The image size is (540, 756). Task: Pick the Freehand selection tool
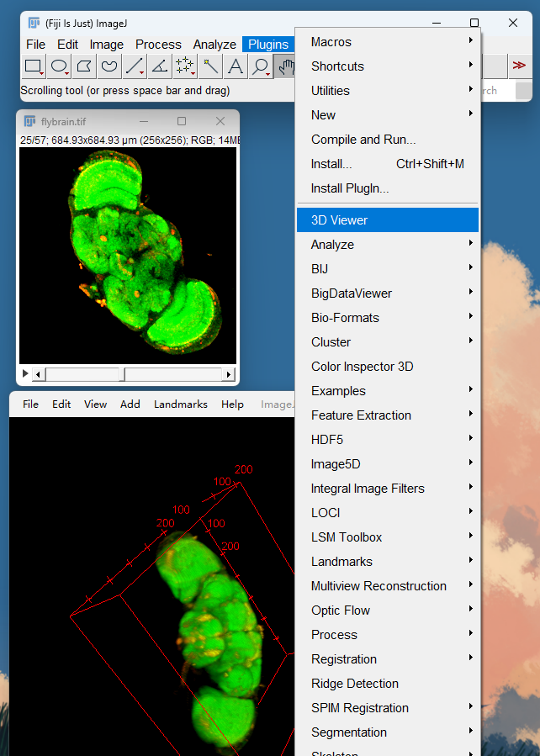click(109, 66)
